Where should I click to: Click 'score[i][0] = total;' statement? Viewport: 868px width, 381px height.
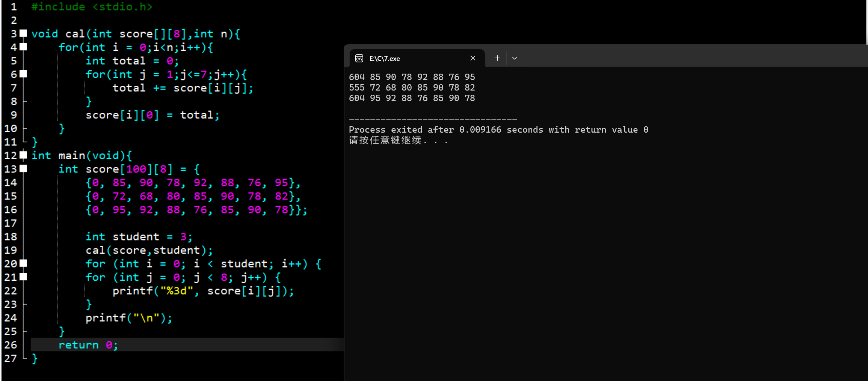[x=152, y=115]
